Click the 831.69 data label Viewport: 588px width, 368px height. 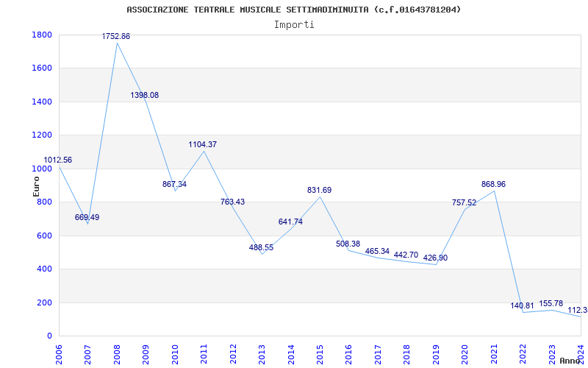coord(320,191)
